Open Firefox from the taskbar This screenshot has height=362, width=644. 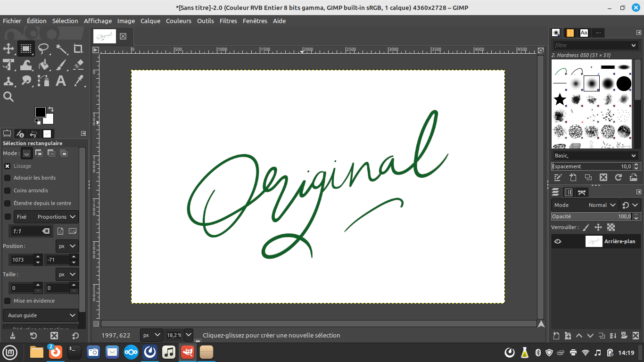click(x=55, y=352)
